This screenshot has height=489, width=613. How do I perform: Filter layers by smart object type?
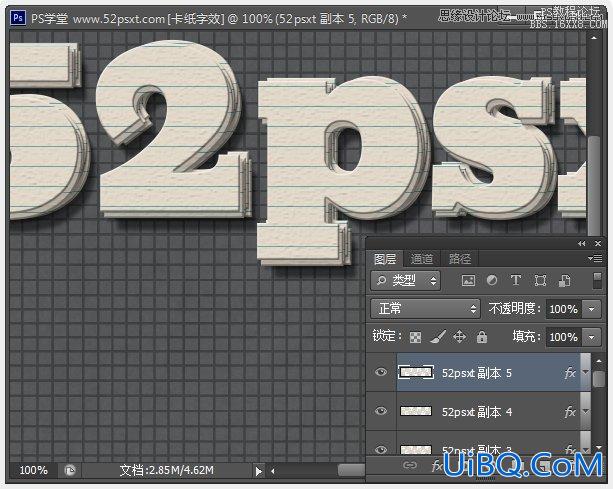tap(564, 280)
